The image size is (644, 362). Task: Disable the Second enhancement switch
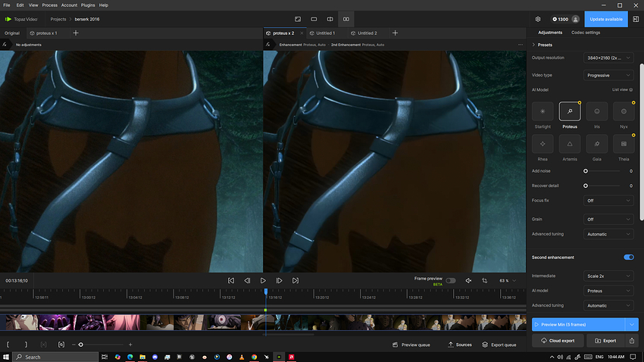pos(629,257)
